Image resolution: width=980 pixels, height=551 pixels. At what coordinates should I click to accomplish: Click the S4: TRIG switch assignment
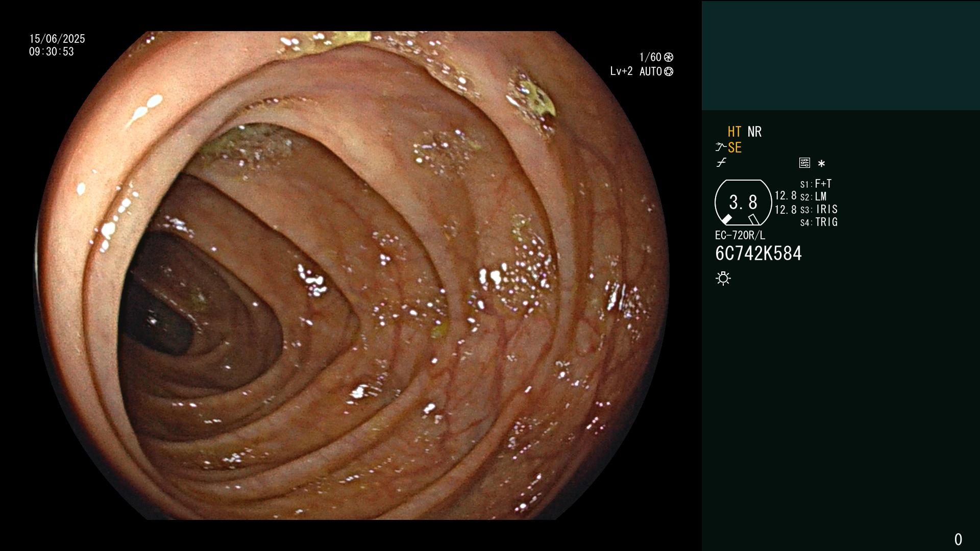click(819, 222)
